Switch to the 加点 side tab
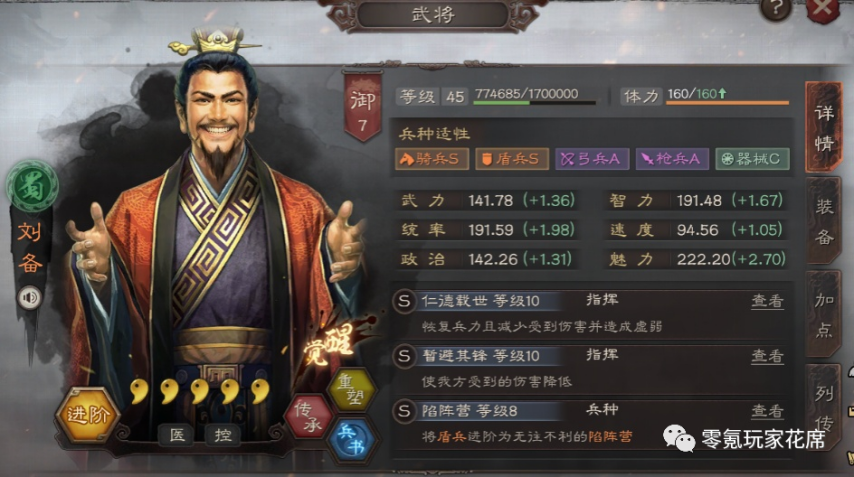The width and height of the screenshot is (854, 477). [824, 314]
